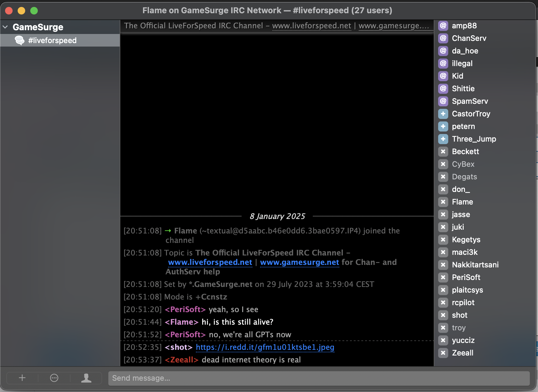Select shot in the user list
538x392 pixels.
[460, 315]
